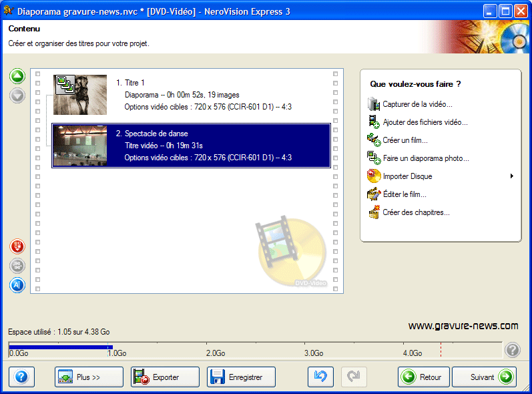Click the Capturer de la vidéo camera icon
532x394 pixels.
coord(374,104)
